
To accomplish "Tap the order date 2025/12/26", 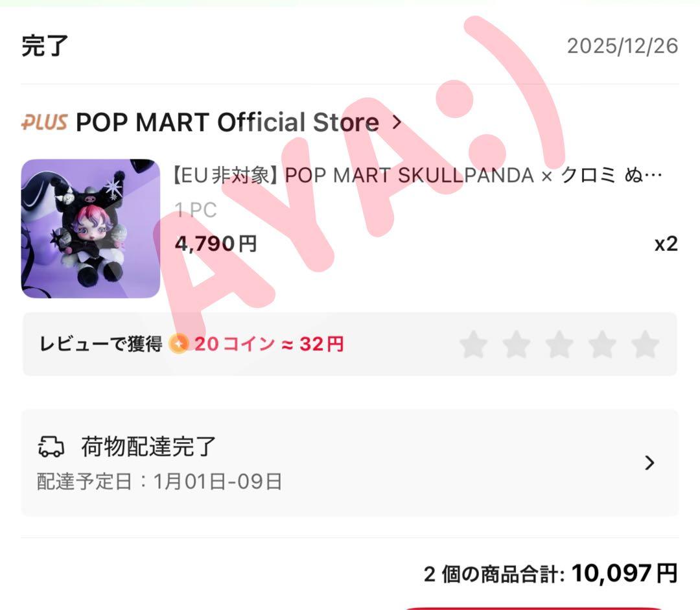I will click(x=622, y=46).
